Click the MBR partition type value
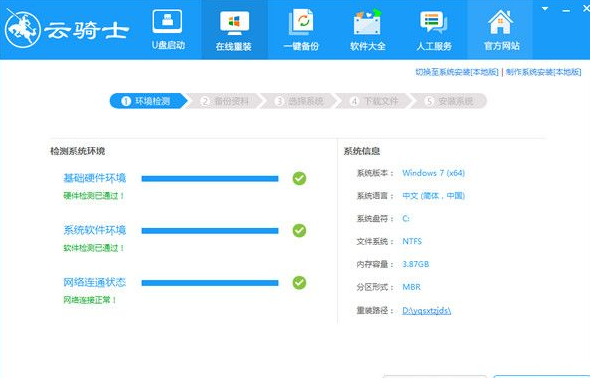The image size is (590, 378). 411,287
